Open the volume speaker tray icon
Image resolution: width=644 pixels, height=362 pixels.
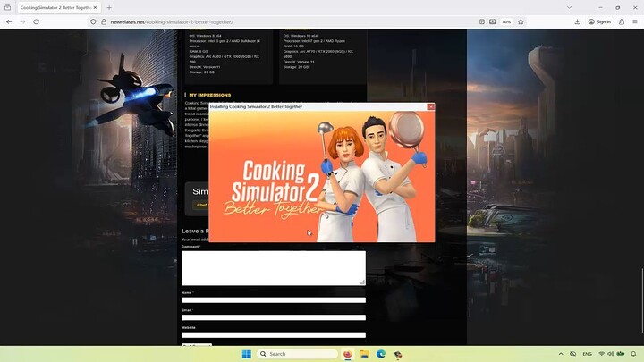(x=611, y=354)
